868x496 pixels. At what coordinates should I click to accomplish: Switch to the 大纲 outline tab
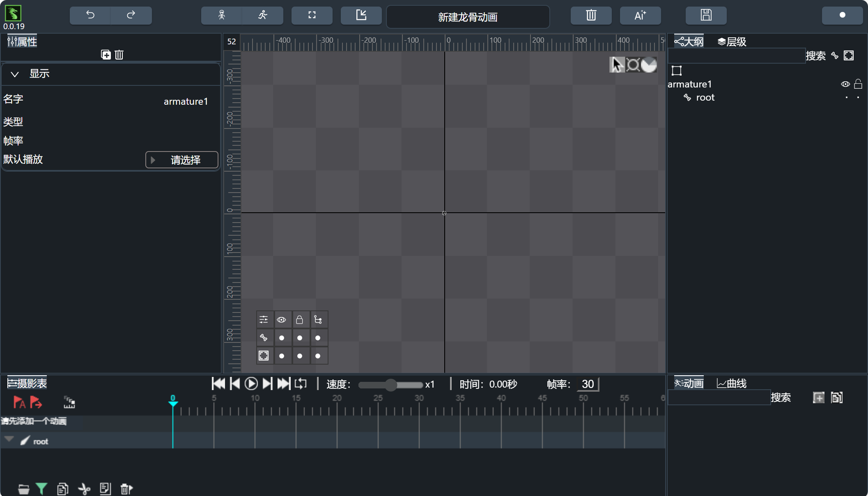pyautogui.click(x=689, y=41)
